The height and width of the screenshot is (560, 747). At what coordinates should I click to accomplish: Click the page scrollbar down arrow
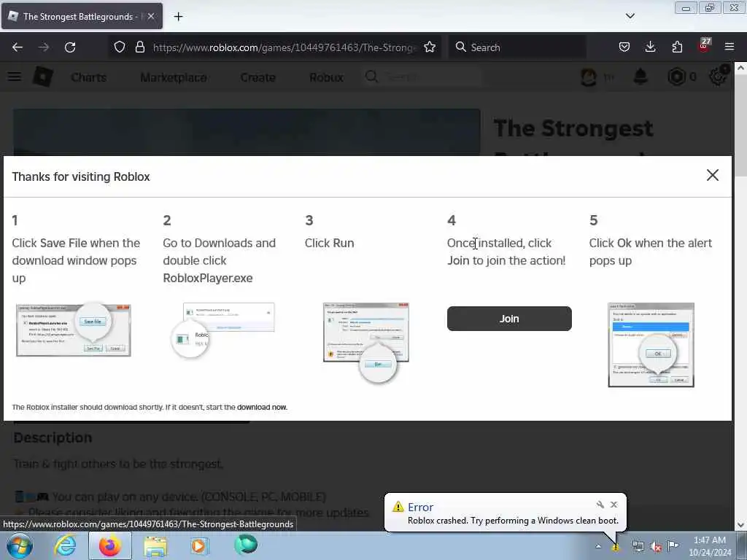(740, 525)
